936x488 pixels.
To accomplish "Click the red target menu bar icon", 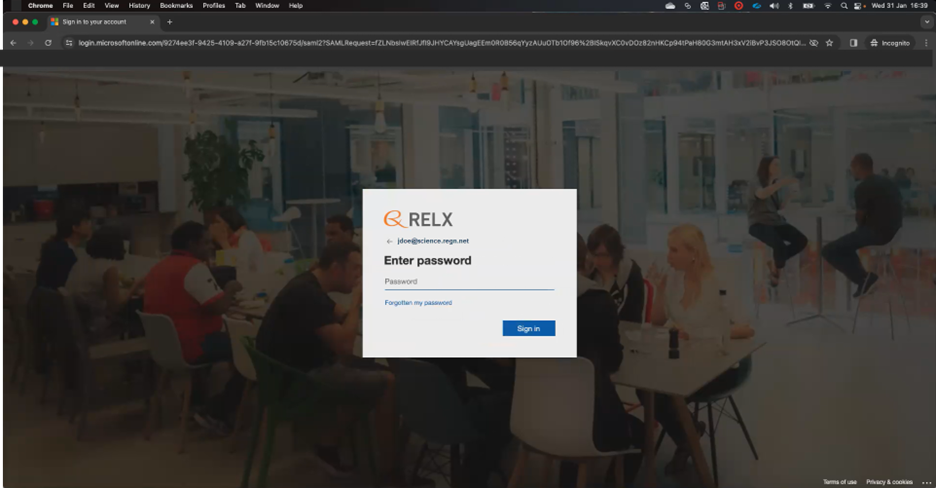I will (x=738, y=5).
